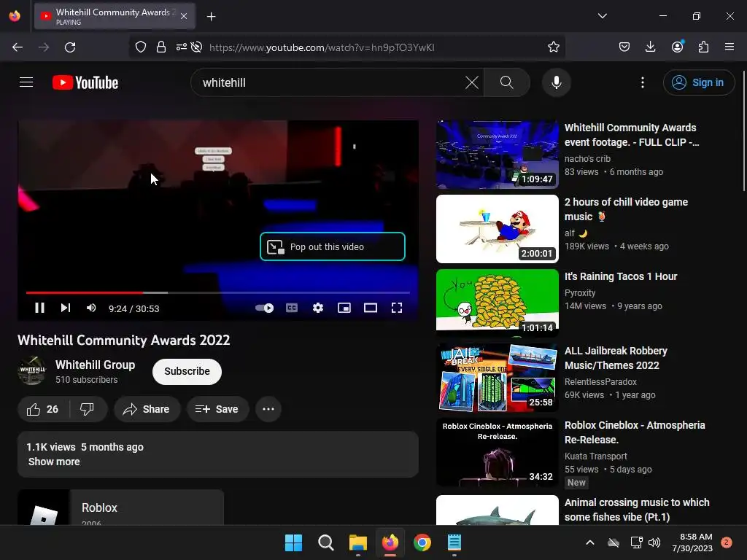Click 'Pop out this video' button

(333, 246)
